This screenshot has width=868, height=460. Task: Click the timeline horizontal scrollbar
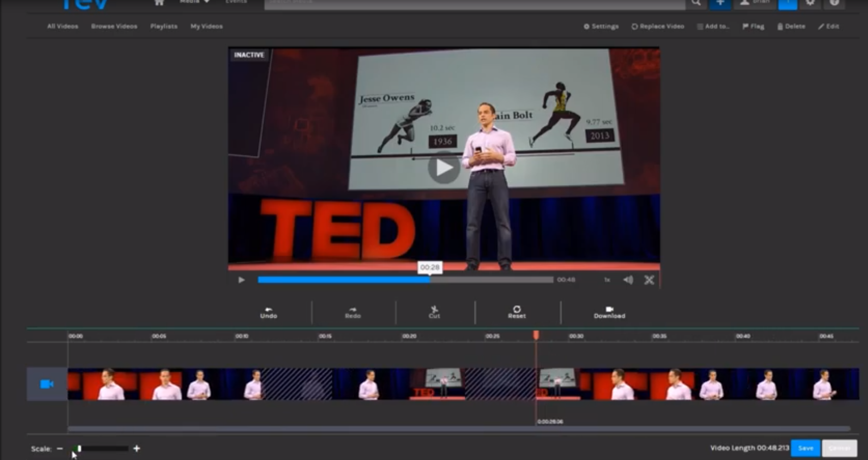pos(459,429)
